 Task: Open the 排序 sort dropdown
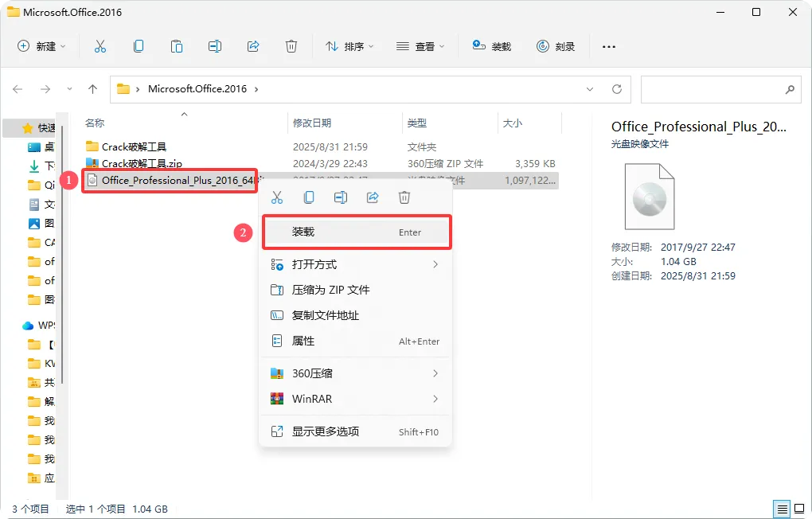click(349, 46)
